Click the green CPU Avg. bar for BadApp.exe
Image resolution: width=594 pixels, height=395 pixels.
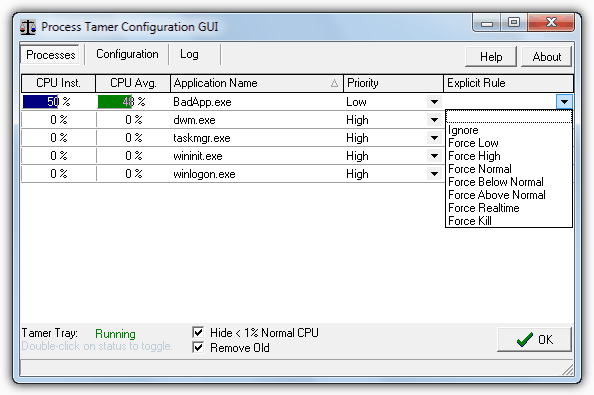pyautogui.click(x=115, y=101)
